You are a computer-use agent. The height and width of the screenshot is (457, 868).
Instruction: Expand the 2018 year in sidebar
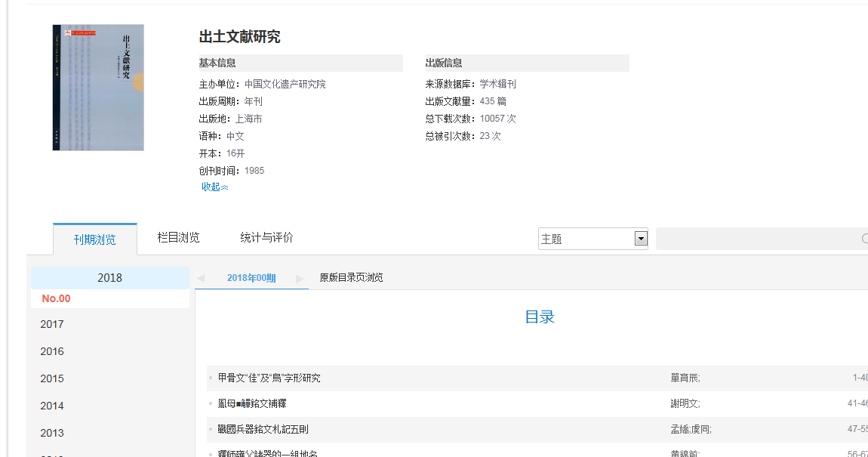[109, 278]
